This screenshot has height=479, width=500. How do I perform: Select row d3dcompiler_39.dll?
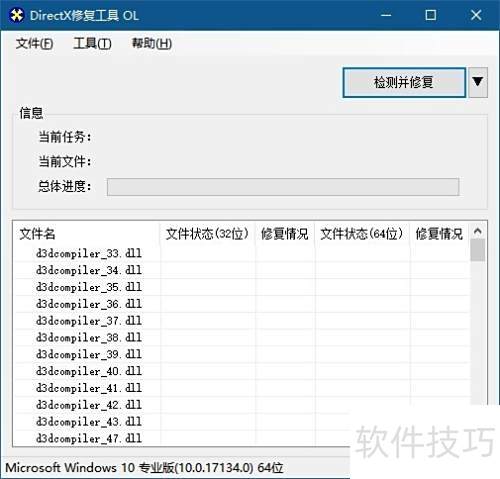[242, 354]
